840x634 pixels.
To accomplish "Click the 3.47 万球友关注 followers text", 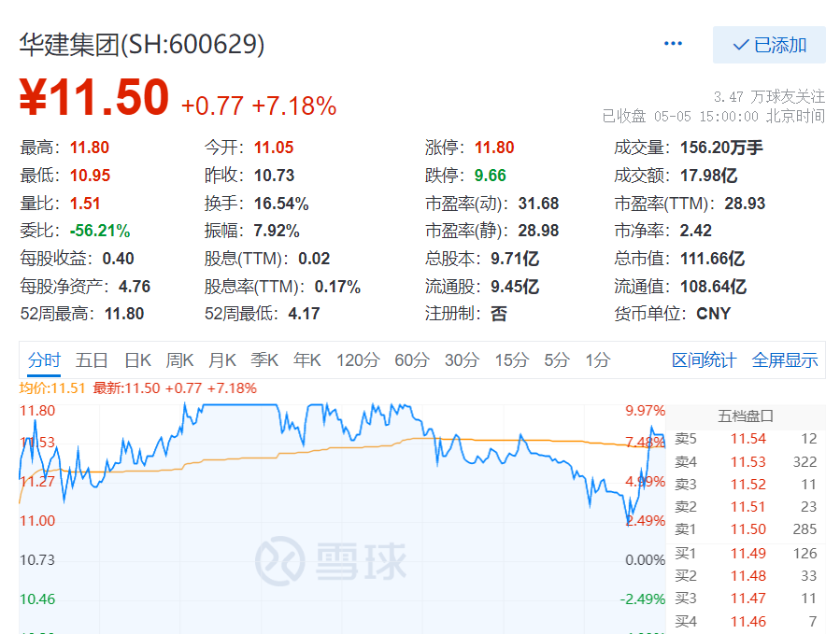I will pos(769,97).
